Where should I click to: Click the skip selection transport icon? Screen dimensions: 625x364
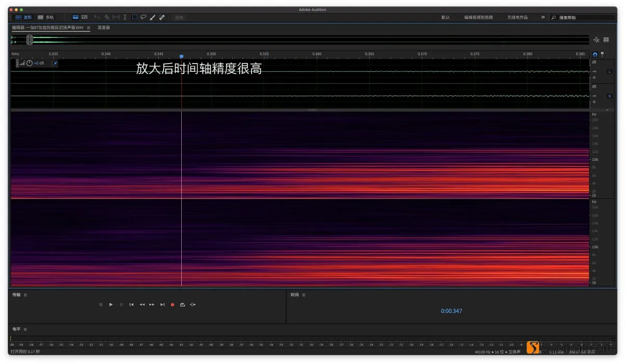click(193, 305)
